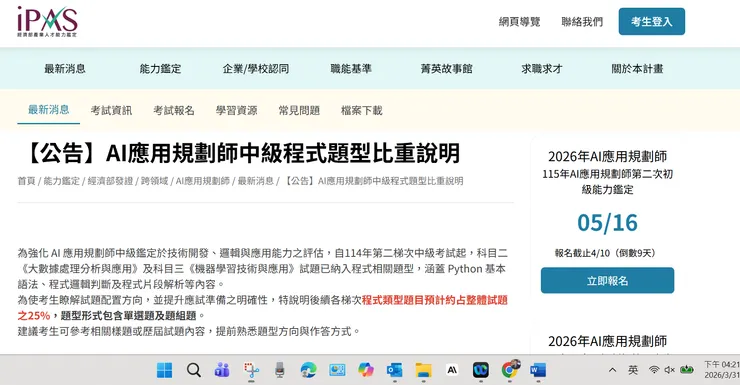Switch to 常見問題 tab
The image size is (740, 385).
coord(299,110)
